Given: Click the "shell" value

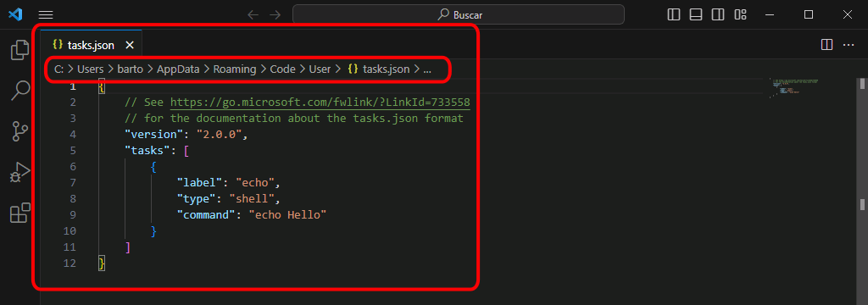Looking at the screenshot, I should tap(252, 199).
